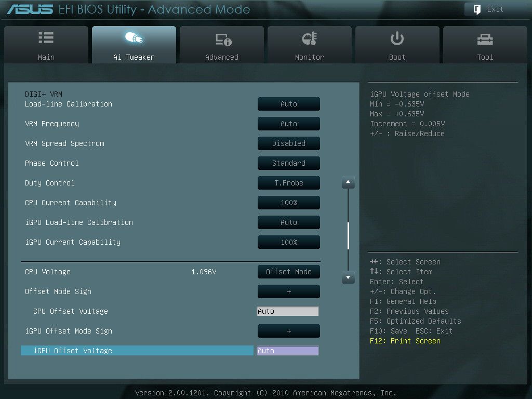Screen dimensions: 532x399
Task: Open CPU Current Capability 100% dropdown
Action: pyautogui.click(x=289, y=203)
